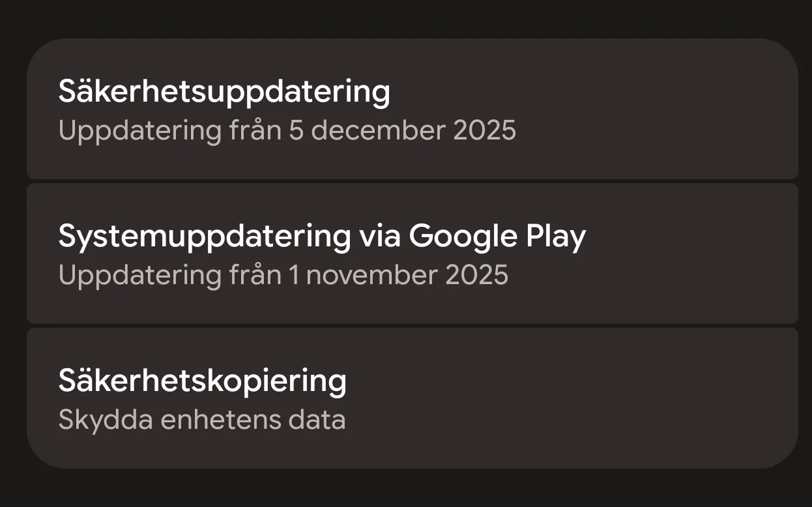Click the middle card mentioning Google Play
Viewport: 812px width, 507px height.
pyautogui.click(x=412, y=254)
